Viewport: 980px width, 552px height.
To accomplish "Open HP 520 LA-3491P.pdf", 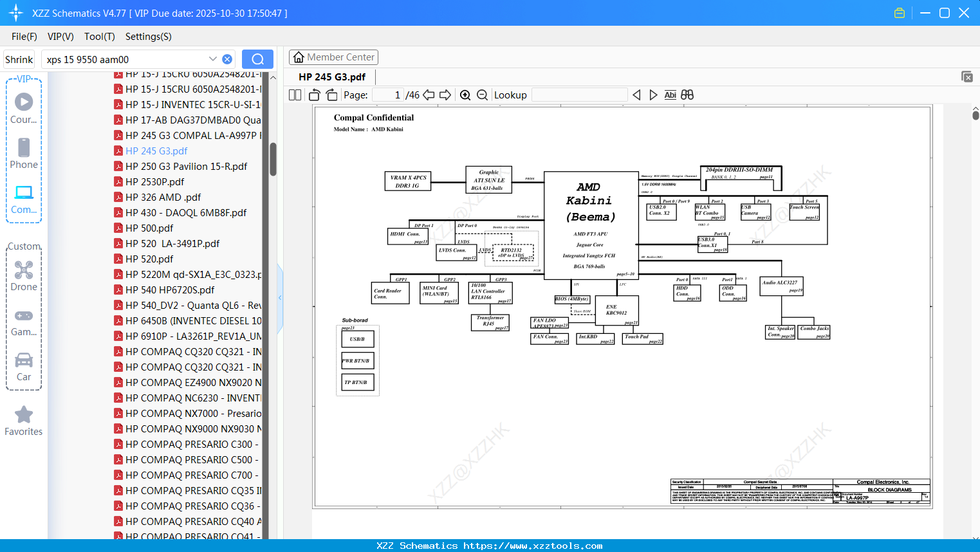I will pos(167,243).
